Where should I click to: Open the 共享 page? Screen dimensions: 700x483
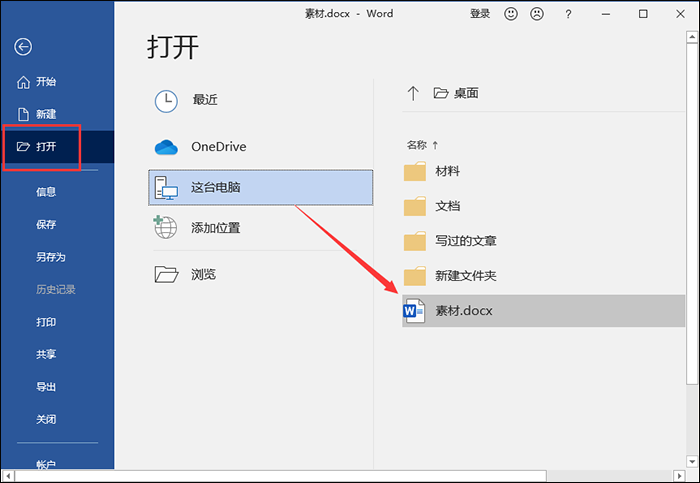(46, 354)
